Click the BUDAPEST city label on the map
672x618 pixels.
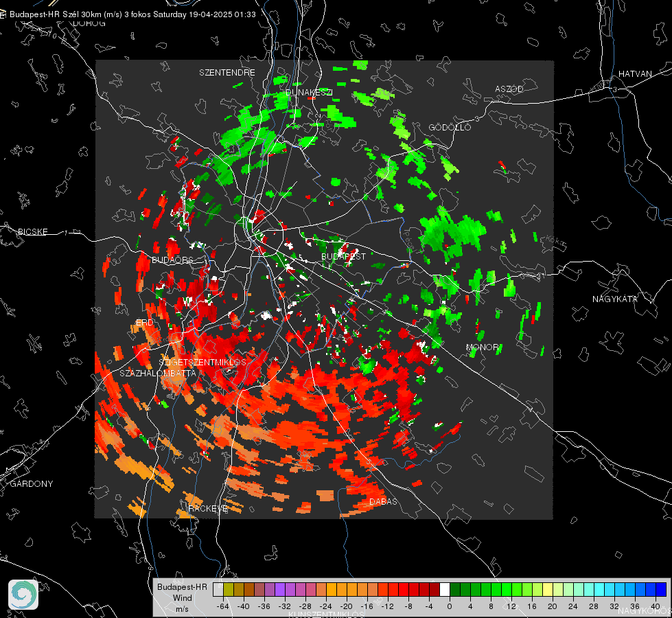[x=343, y=256]
